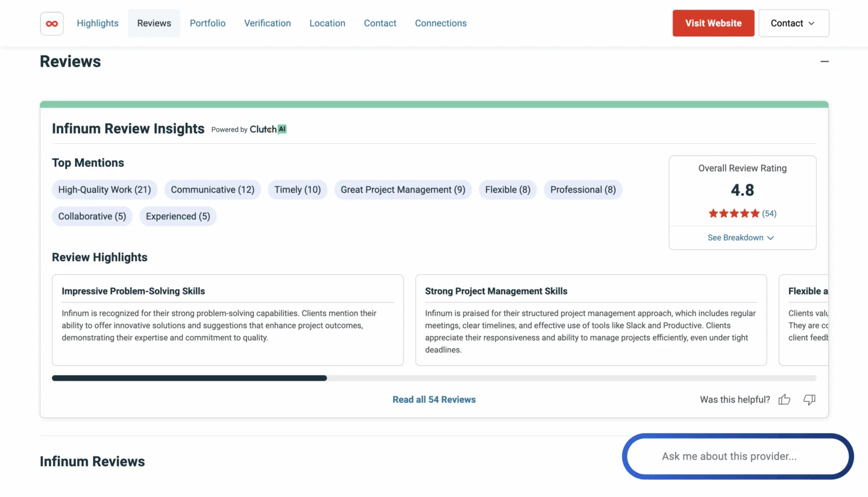Give thumbs up for helpfulness
This screenshot has width=868, height=497.
click(x=784, y=399)
